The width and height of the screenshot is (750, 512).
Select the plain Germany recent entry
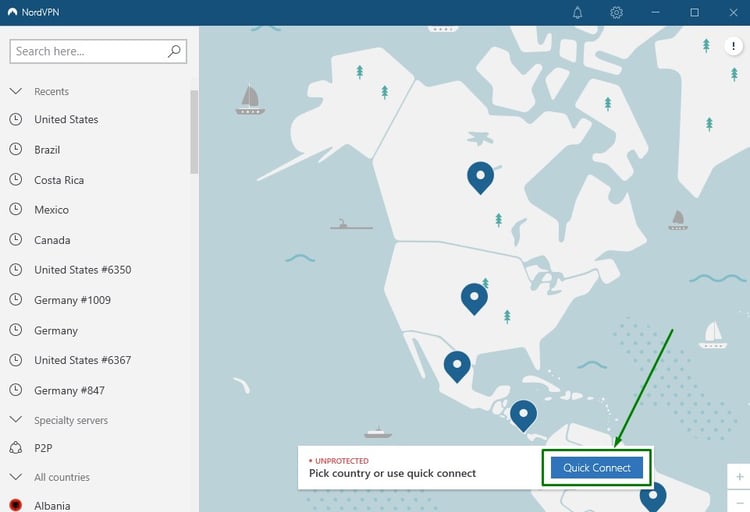click(x=56, y=330)
